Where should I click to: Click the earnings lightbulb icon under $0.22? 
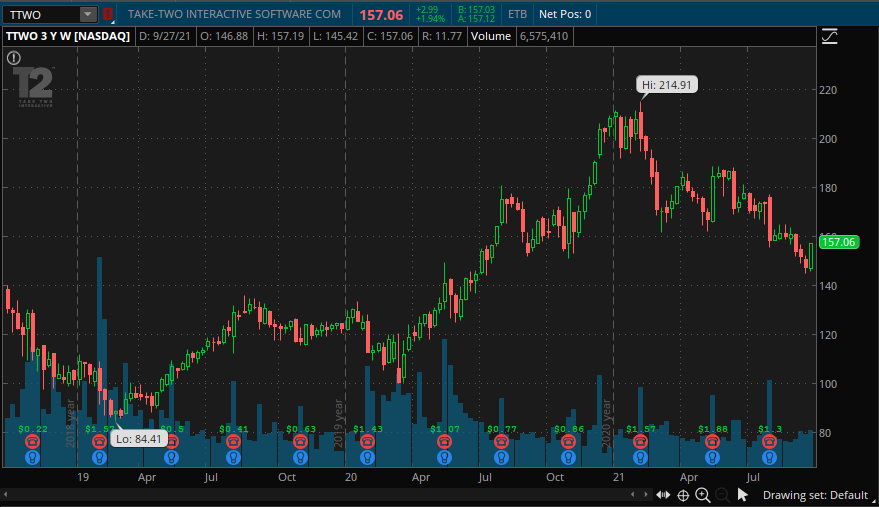(x=33, y=458)
